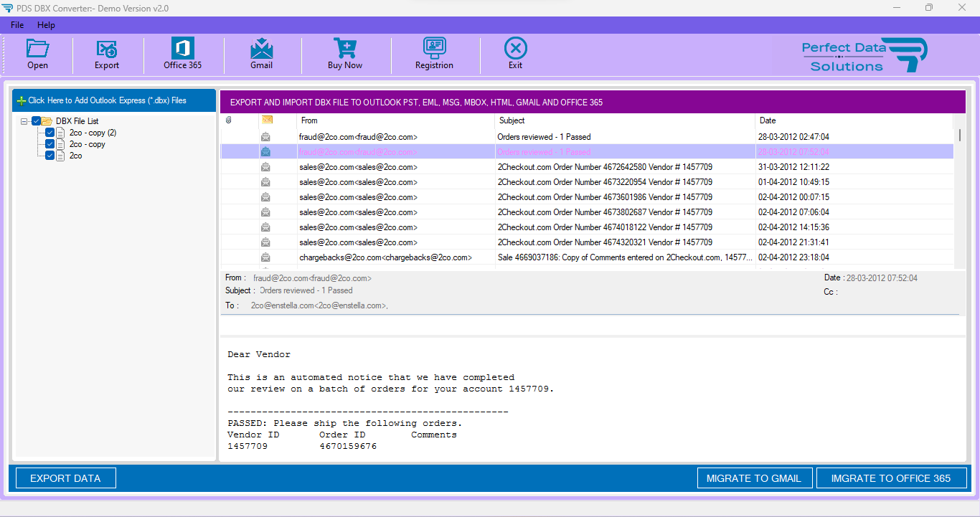Open Buy Now shopping cart icon

pyautogui.click(x=345, y=48)
